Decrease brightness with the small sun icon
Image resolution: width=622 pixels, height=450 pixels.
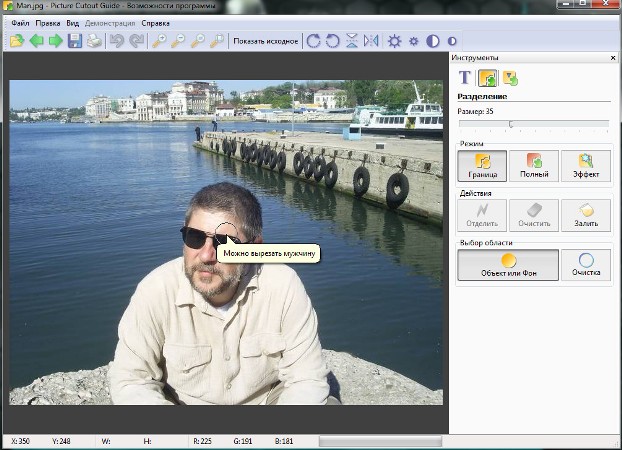point(414,41)
